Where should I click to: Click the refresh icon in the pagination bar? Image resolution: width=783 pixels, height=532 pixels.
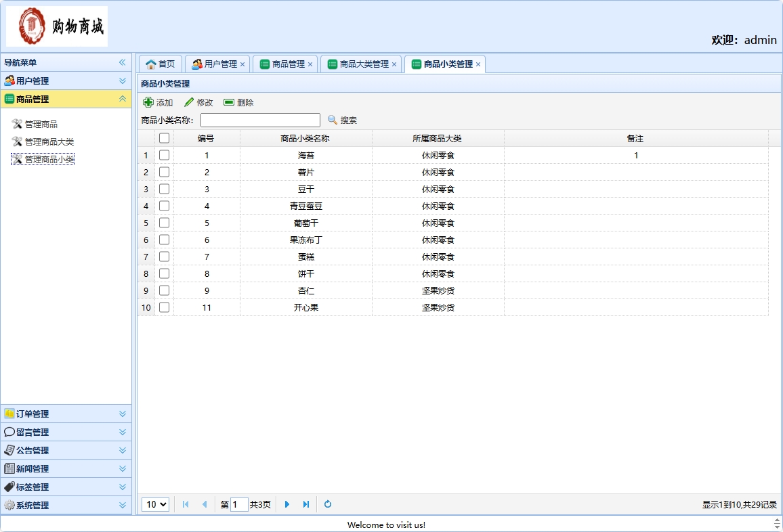click(x=327, y=504)
